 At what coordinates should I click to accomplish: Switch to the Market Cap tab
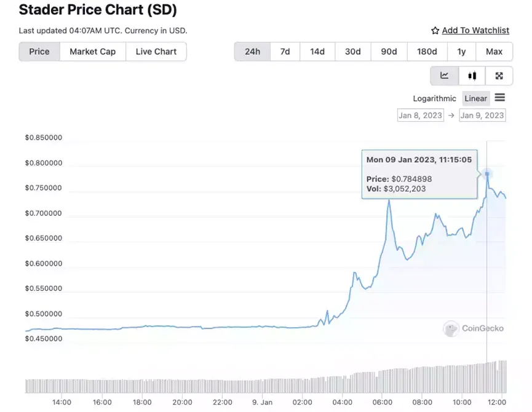coord(93,52)
